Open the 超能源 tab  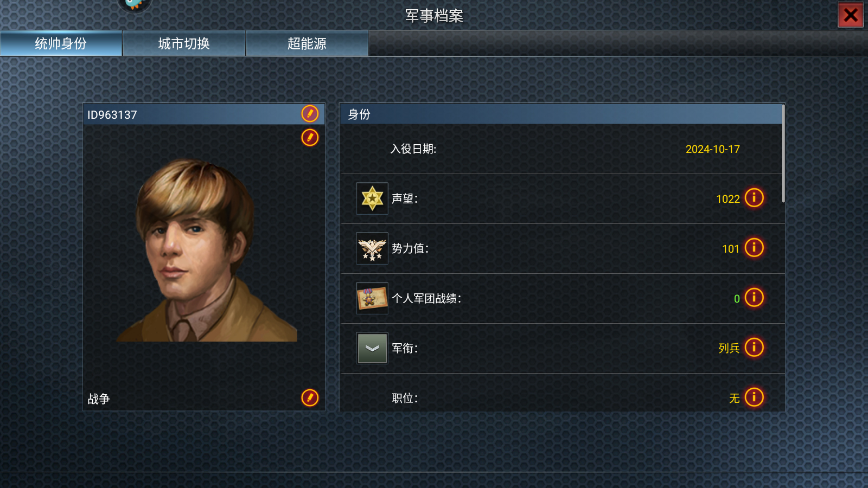click(307, 43)
